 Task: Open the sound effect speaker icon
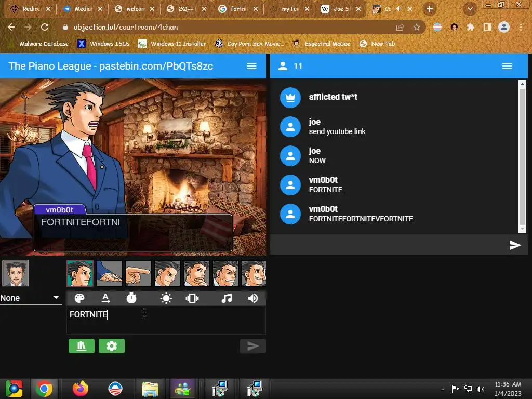[x=253, y=298]
